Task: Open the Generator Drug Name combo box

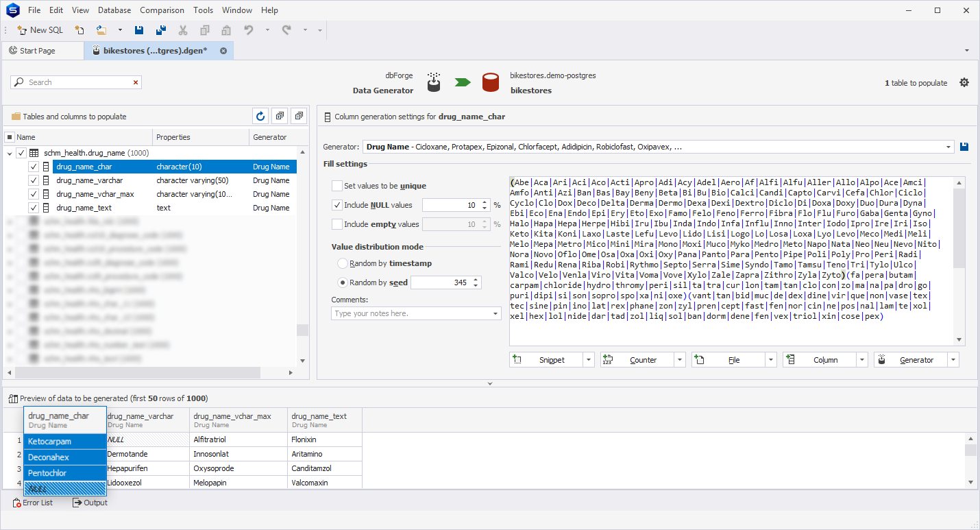Action: [x=659, y=147]
